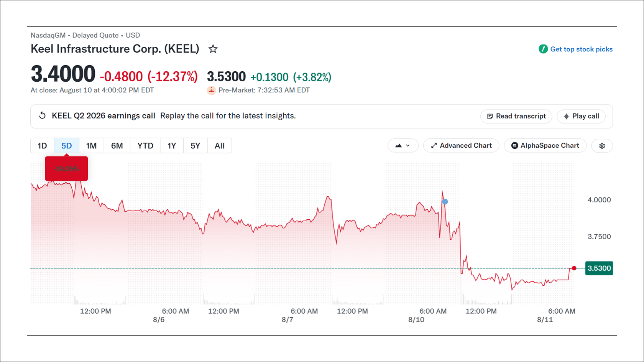The height and width of the screenshot is (362, 644).
Task: Click the red latest-price dot on chart
Action: 574,268
